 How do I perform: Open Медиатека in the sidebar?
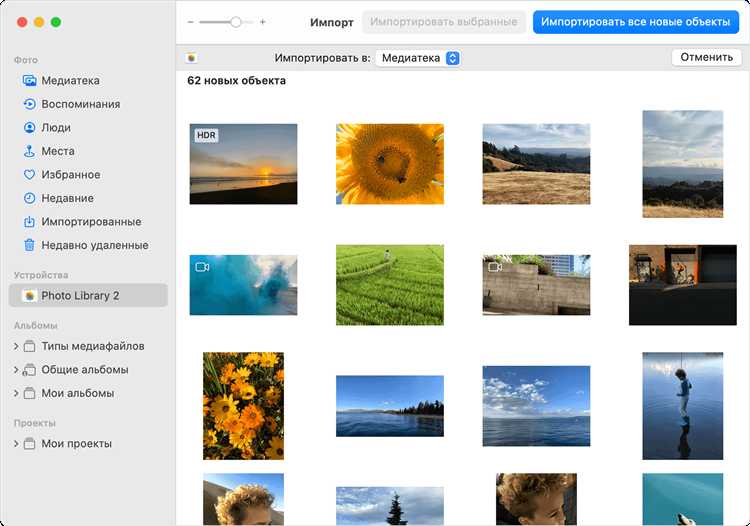click(88, 80)
